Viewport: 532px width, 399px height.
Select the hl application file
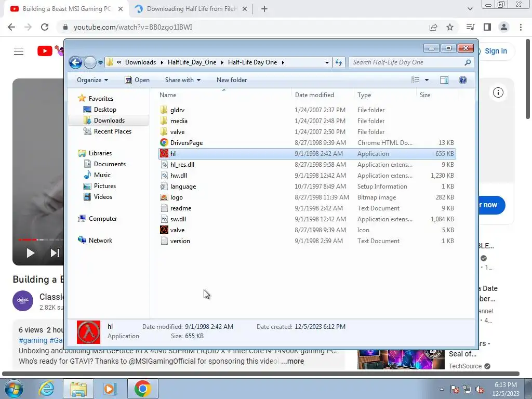point(307,154)
